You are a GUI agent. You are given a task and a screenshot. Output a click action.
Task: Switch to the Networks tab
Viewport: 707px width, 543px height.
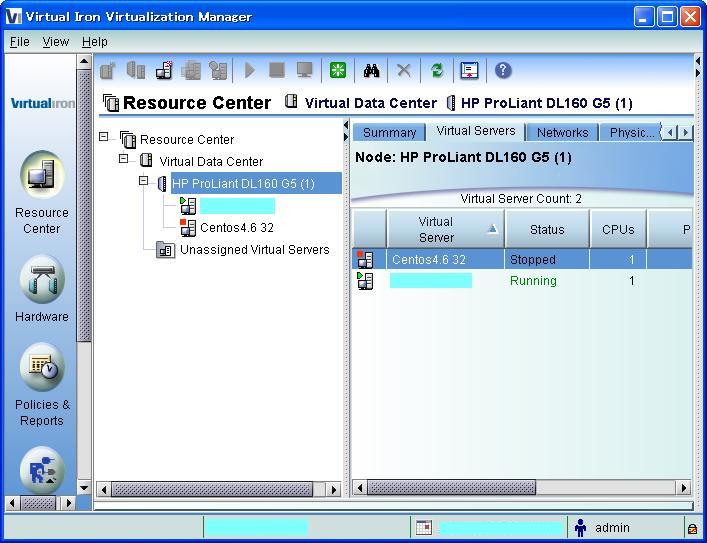click(562, 133)
